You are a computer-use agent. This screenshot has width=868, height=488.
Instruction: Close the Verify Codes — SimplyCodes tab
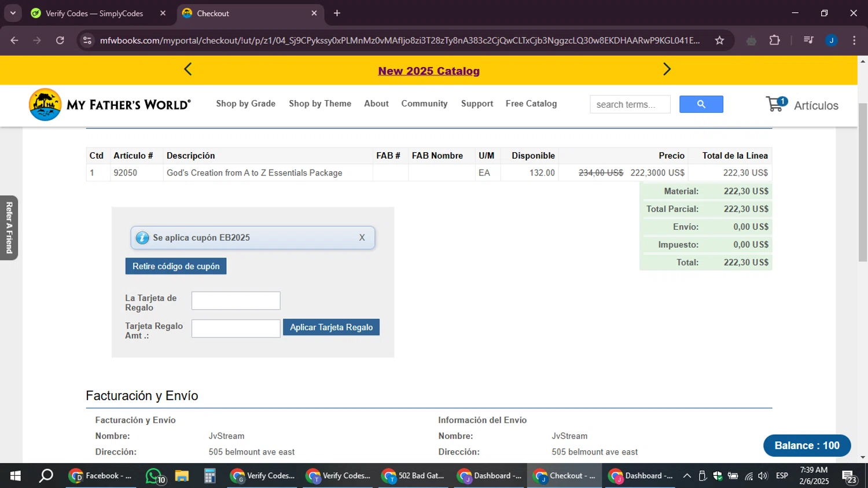tap(163, 13)
